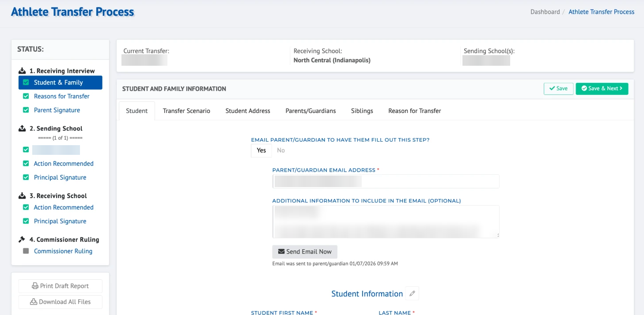Click the 'Athlete Transfer Process' page title
This screenshot has width=644, height=315.
(72, 12)
